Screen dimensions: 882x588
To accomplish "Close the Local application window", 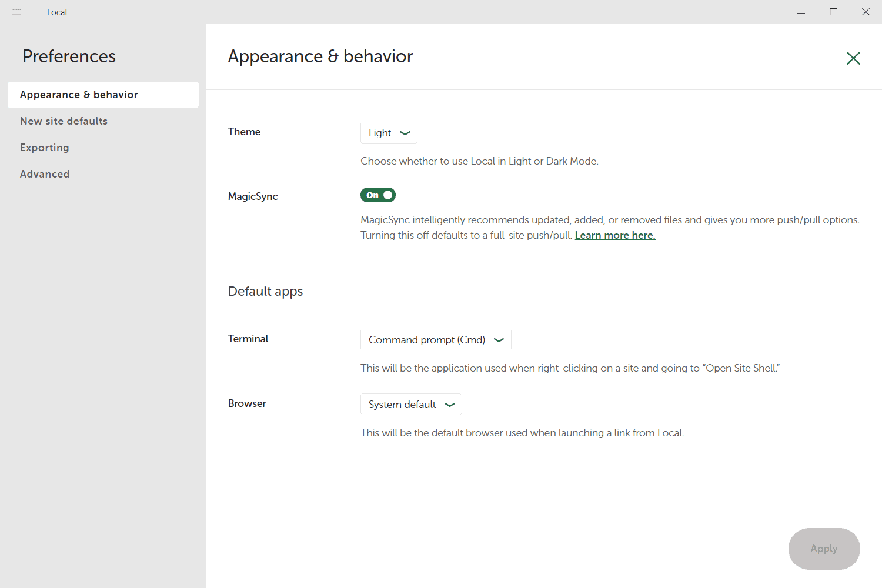I will tap(866, 12).
